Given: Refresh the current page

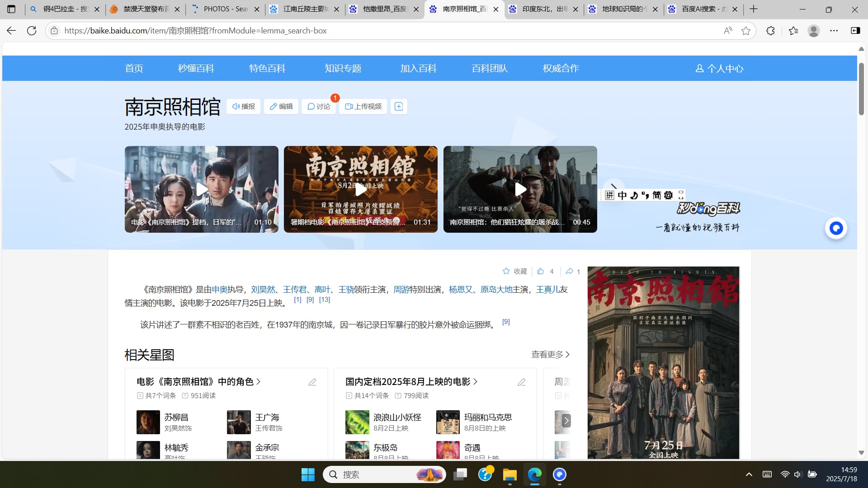Looking at the screenshot, I should point(32,31).
